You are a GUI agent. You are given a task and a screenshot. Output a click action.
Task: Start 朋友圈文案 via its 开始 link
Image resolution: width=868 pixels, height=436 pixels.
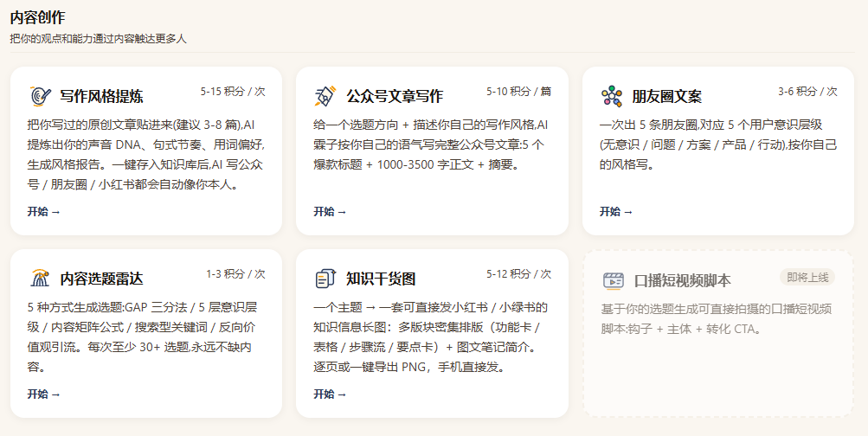coord(615,211)
